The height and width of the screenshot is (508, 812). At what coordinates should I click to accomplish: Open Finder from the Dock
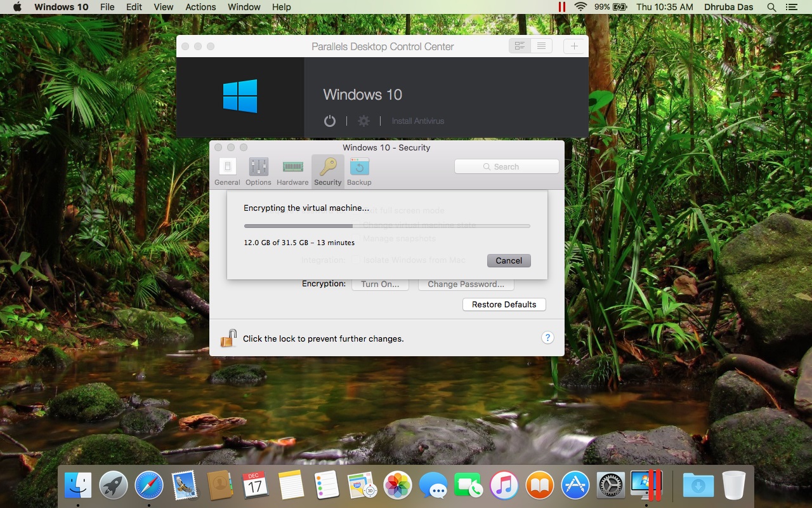[78, 486]
